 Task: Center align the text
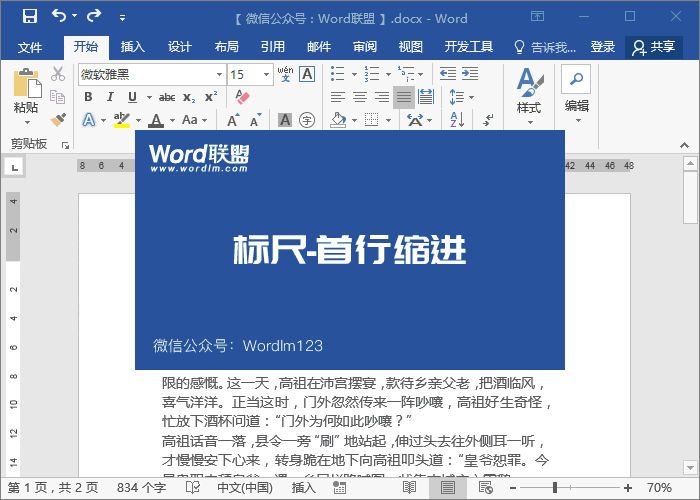[x=360, y=97]
